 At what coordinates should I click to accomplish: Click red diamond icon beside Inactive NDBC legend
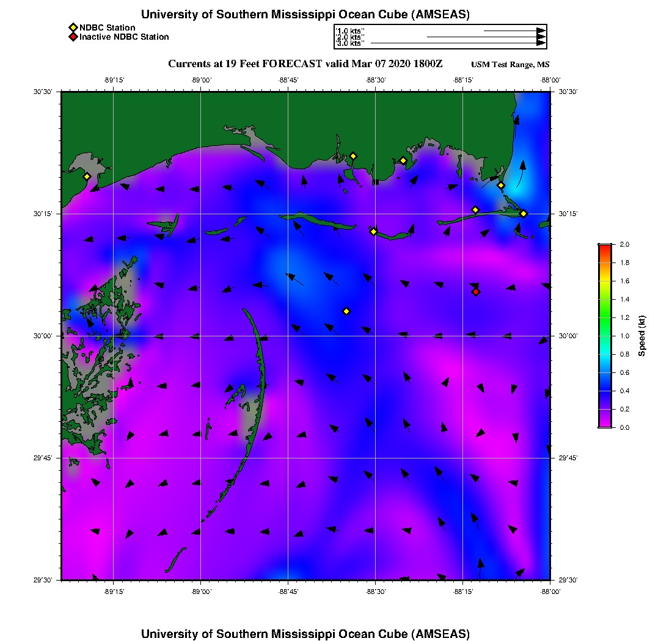73,37
